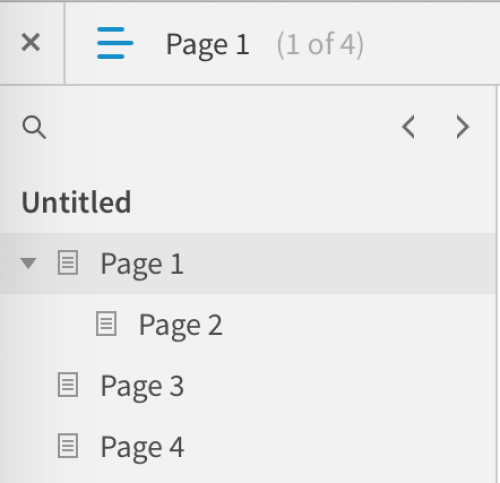Collapse the Page 1 tree triangle

coord(28,263)
